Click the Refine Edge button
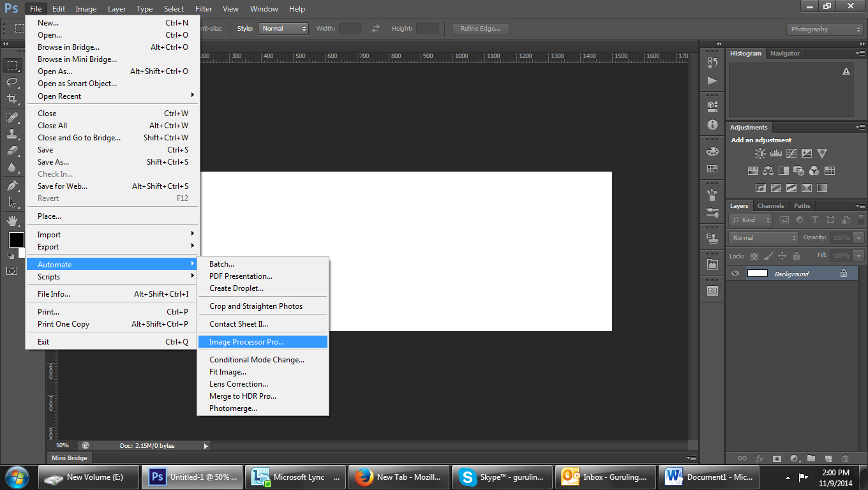868x490 pixels. tap(481, 29)
